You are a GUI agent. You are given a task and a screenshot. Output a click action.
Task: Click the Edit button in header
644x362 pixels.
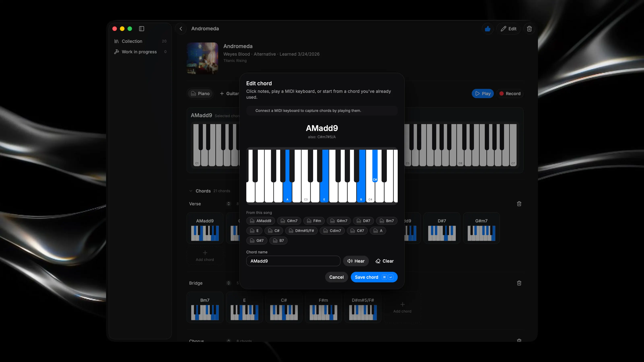pyautogui.click(x=509, y=29)
